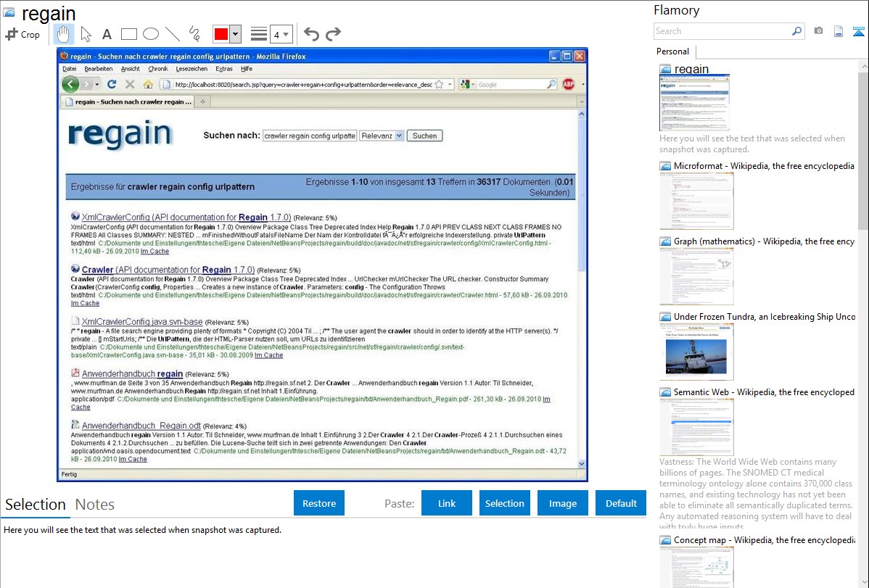Click Firefox reload icon
Screen dimensions: 869x588
(x=112, y=84)
